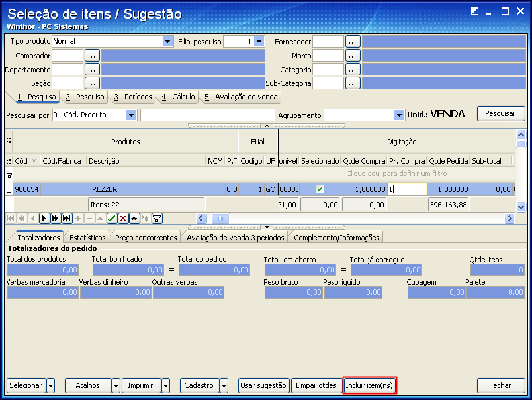
Task: Expand Imprimir button dropdown arrow
Action: pos(165,385)
